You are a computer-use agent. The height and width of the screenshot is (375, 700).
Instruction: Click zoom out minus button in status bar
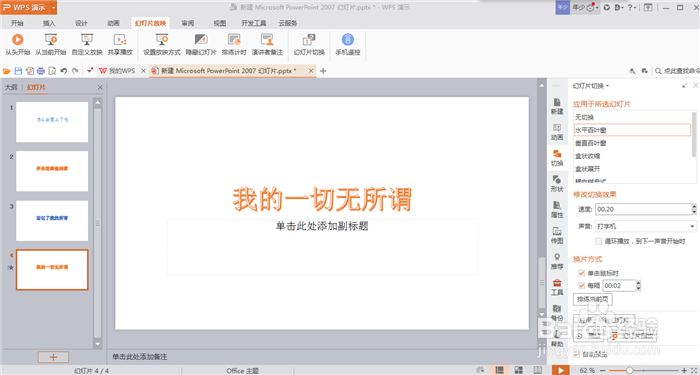pos(604,370)
